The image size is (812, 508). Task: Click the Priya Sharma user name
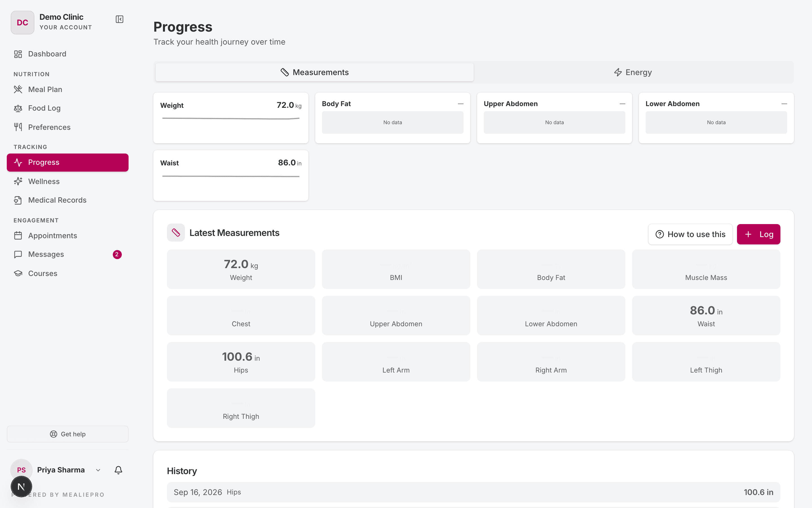[61, 470]
